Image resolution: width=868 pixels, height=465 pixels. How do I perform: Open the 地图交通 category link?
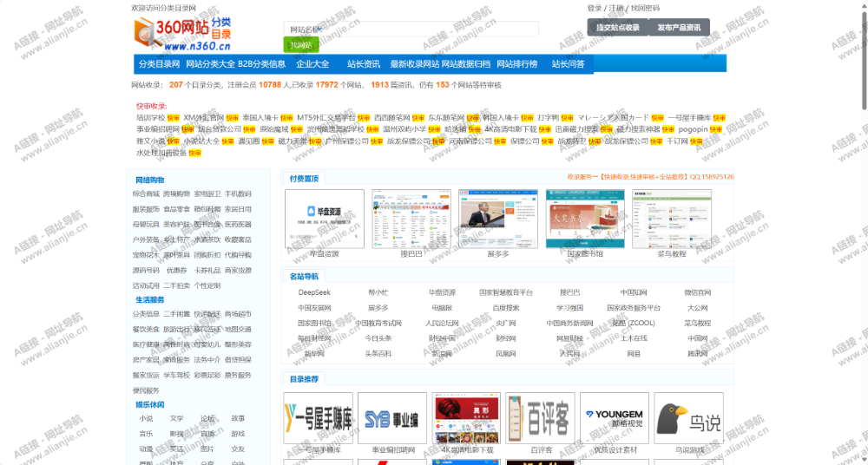coord(238,330)
